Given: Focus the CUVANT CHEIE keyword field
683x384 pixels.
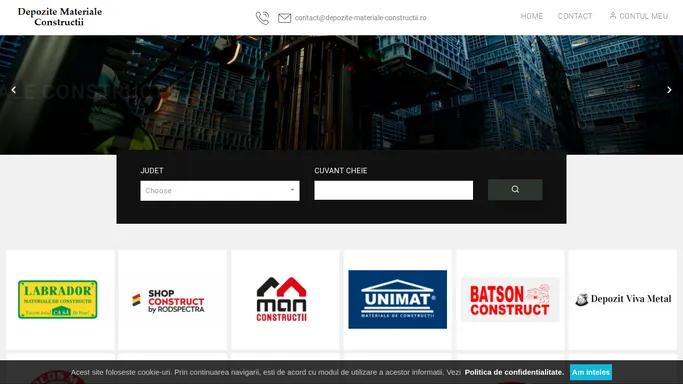Looking at the screenshot, I should [x=393, y=190].
